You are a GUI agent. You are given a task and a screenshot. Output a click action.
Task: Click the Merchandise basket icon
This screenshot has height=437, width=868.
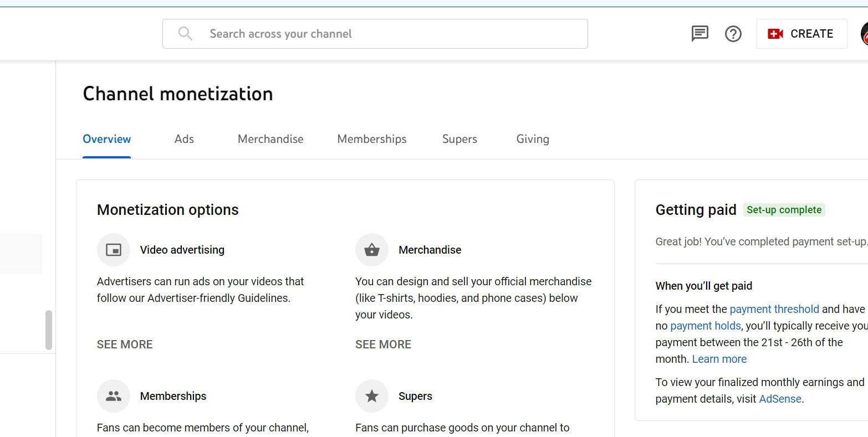tap(372, 250)
